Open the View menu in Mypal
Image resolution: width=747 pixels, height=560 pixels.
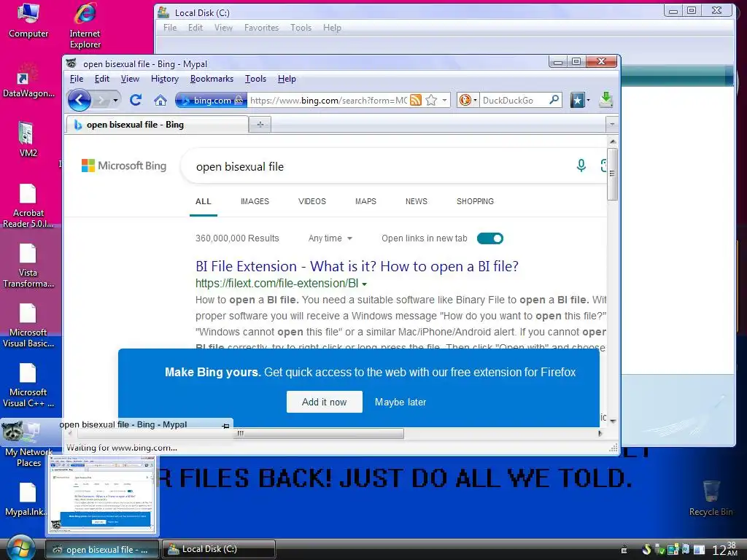[130, 79]
